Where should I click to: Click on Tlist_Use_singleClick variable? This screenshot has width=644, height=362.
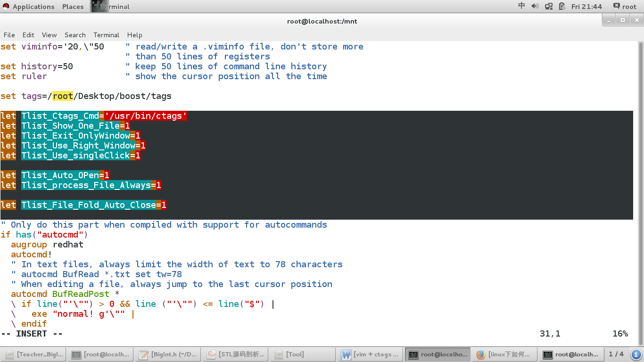pyautogui.click(x=75, y=156)
